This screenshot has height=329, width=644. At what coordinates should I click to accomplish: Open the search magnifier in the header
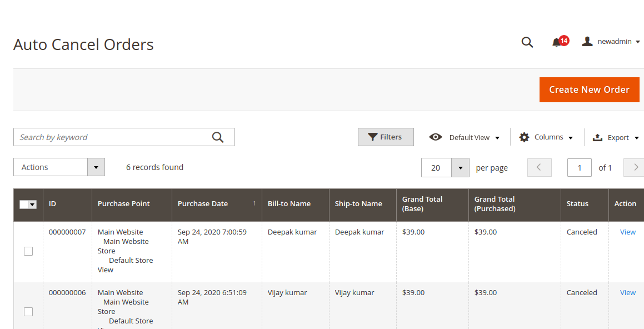527,42
